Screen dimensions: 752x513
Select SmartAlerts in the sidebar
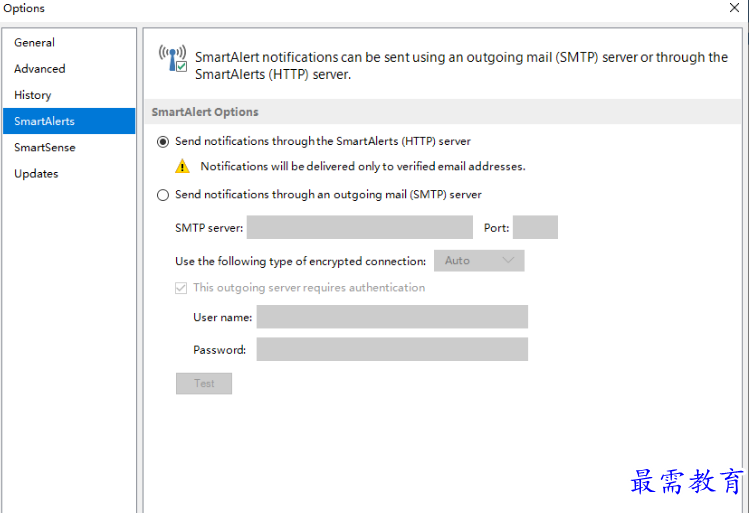coord(69,121)
